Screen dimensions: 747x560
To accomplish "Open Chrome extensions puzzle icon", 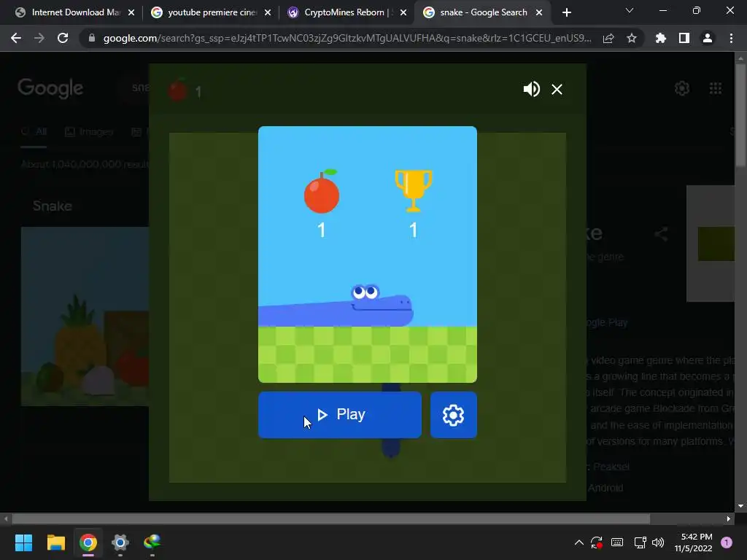I will (x=660, y=38).
